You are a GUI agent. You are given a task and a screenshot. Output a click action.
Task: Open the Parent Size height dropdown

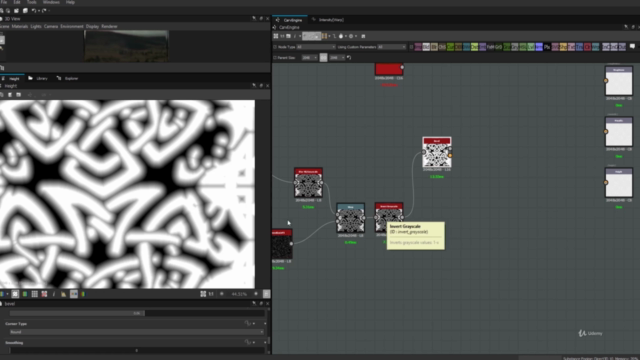click(x=337, y=58)
